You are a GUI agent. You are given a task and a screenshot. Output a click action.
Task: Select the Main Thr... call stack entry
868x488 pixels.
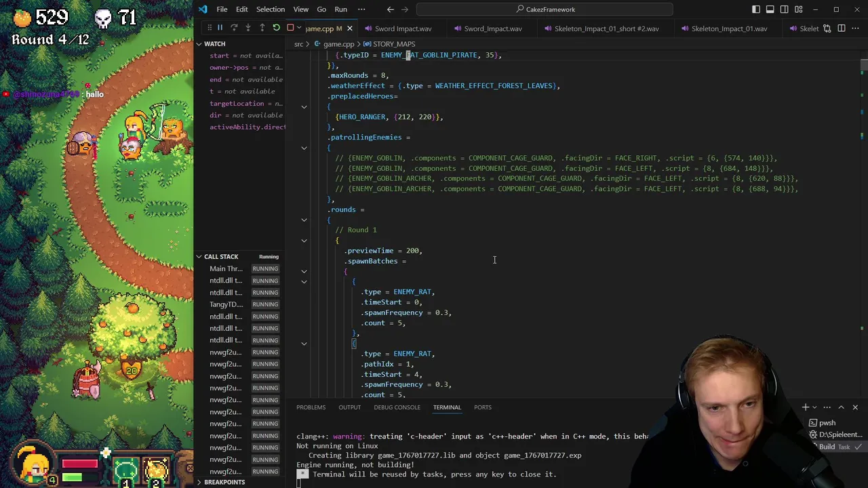226,268
